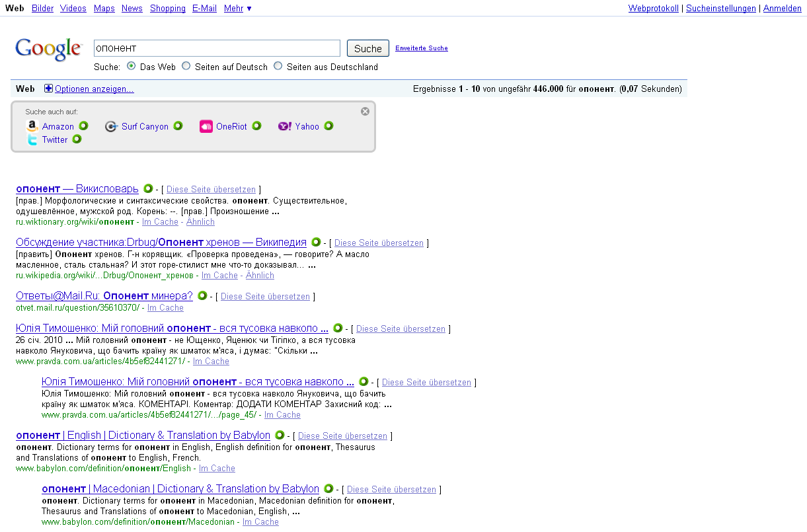This screenshot has height=532, width=807.
Task: Click green circle icon next to Amazon
Action: (83, 126)
